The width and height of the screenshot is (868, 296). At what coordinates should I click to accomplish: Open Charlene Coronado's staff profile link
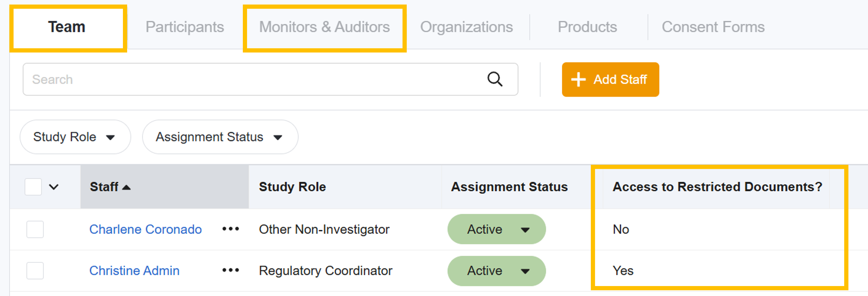pos(145,230)
